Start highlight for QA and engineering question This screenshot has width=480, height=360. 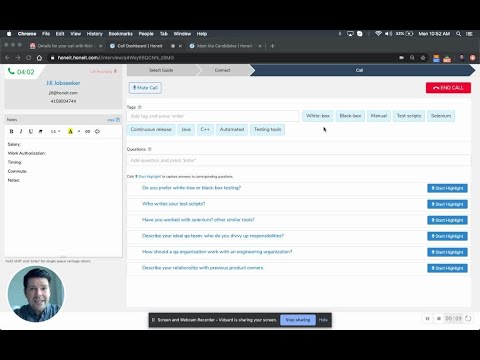pos(447,252)
